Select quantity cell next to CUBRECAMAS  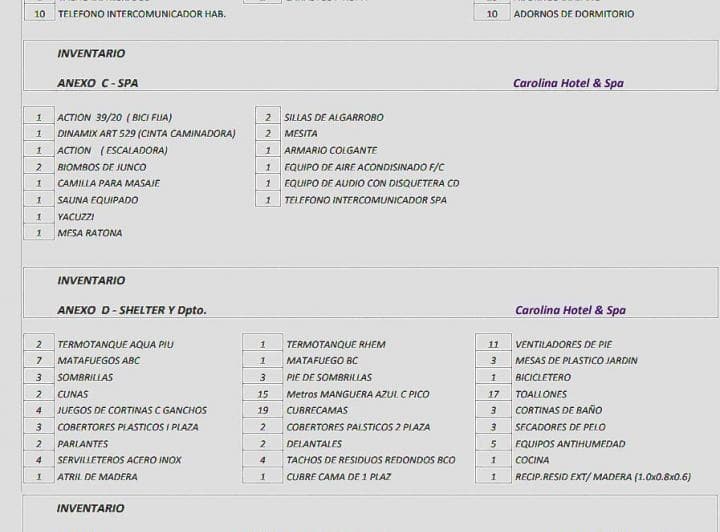point(262,410)
